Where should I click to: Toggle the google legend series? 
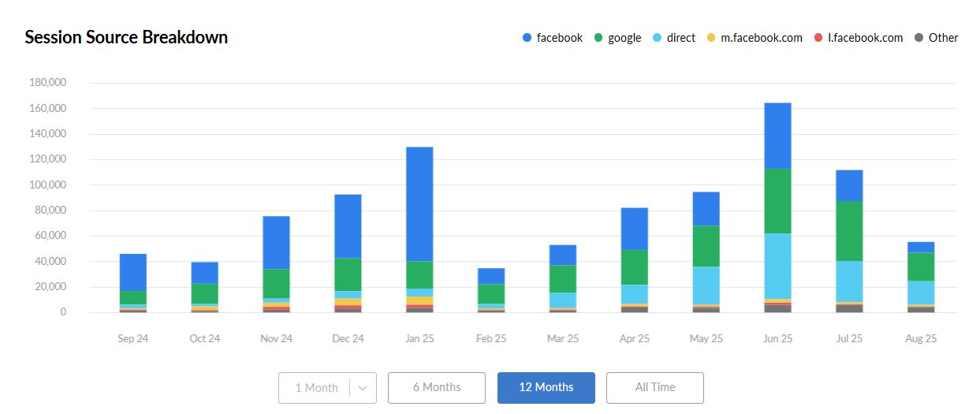pyautogui.click(x=617, y=38)
